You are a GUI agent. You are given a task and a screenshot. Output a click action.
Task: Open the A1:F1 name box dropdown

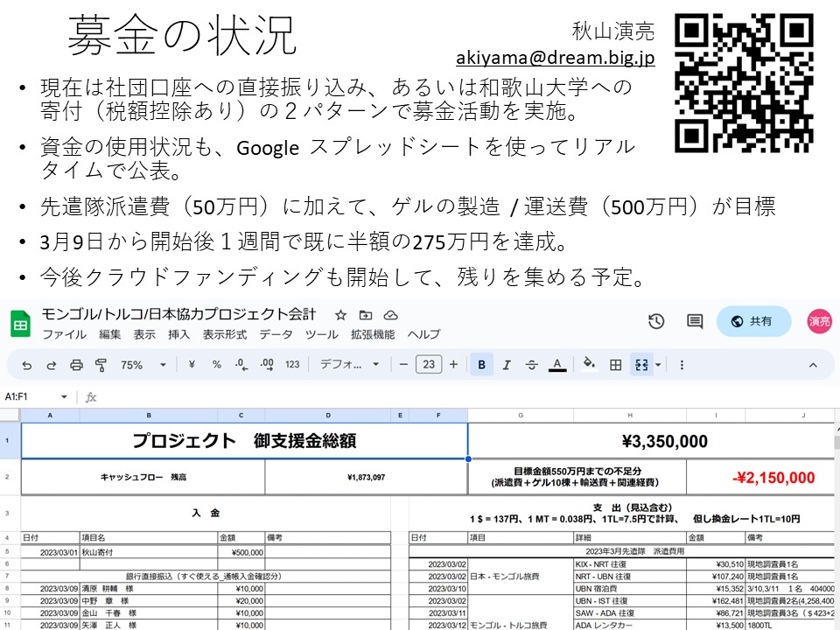(64, 396)
